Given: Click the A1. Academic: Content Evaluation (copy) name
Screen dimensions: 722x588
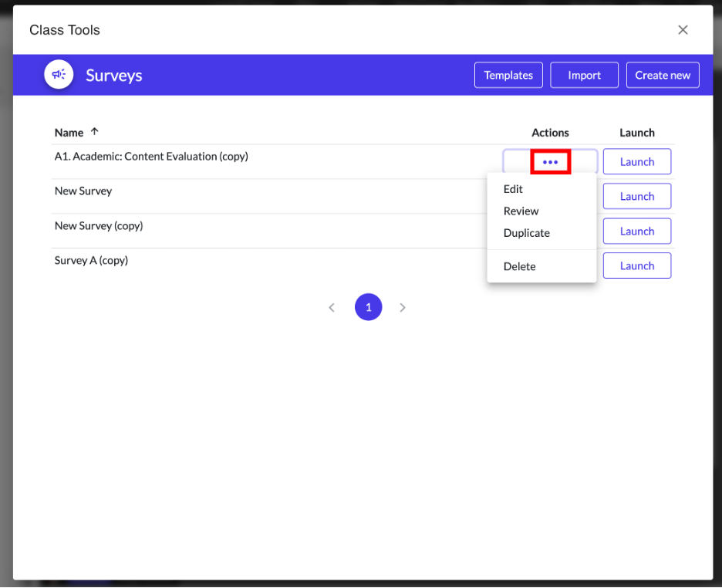Looking at the screenshot, I should point(151,157).
